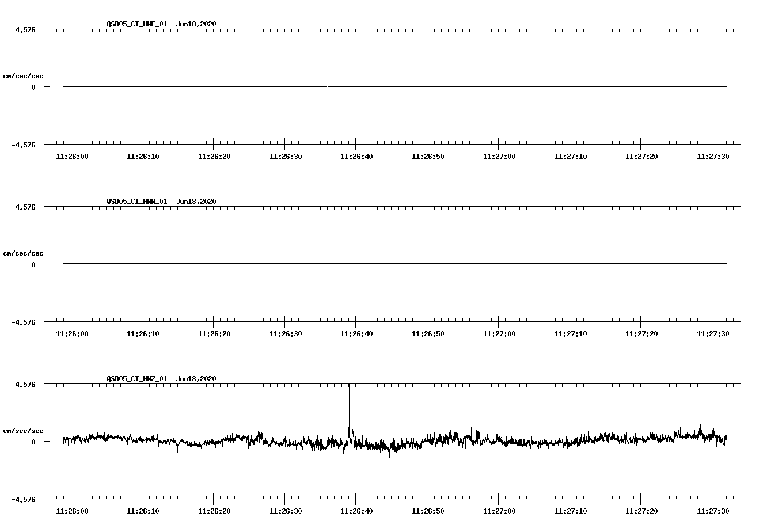Click the 11:26:40 time label under HNE plot

click(x=356, y=156)
